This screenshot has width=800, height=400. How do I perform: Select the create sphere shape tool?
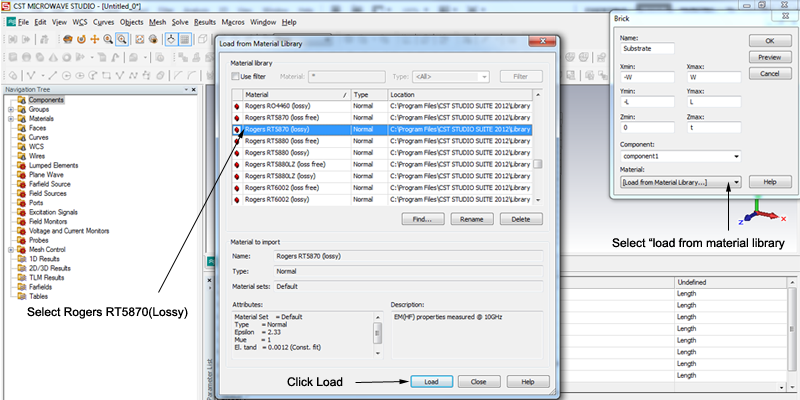[27, 57]
